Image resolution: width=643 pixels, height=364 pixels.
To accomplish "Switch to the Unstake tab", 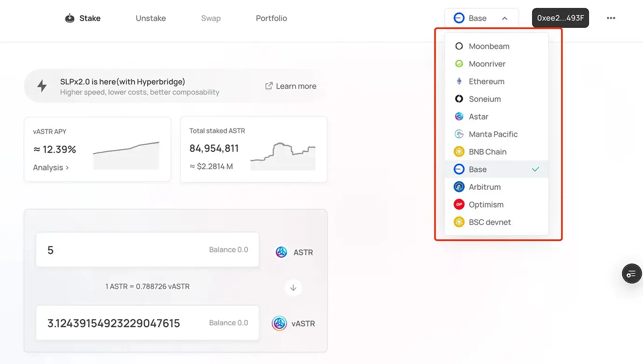I will 150,18.
